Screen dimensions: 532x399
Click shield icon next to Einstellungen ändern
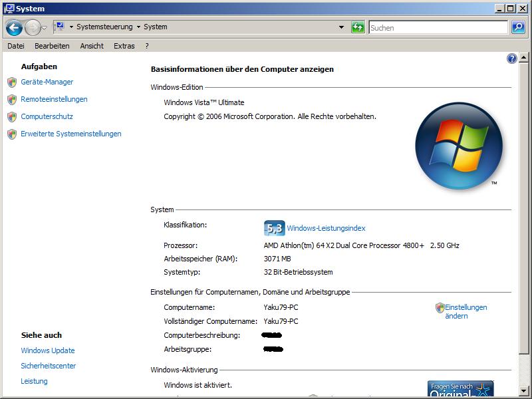click(440, 308)
